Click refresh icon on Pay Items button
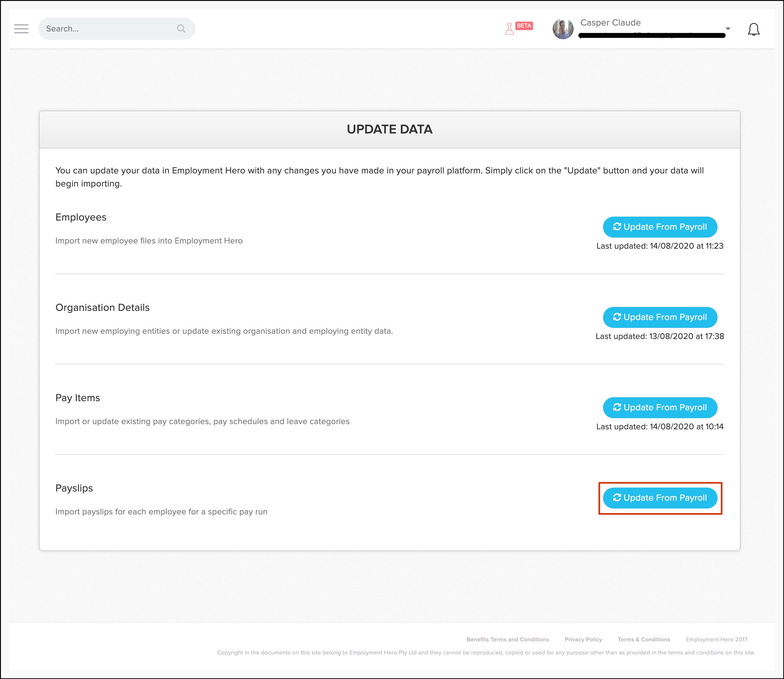 617,407
